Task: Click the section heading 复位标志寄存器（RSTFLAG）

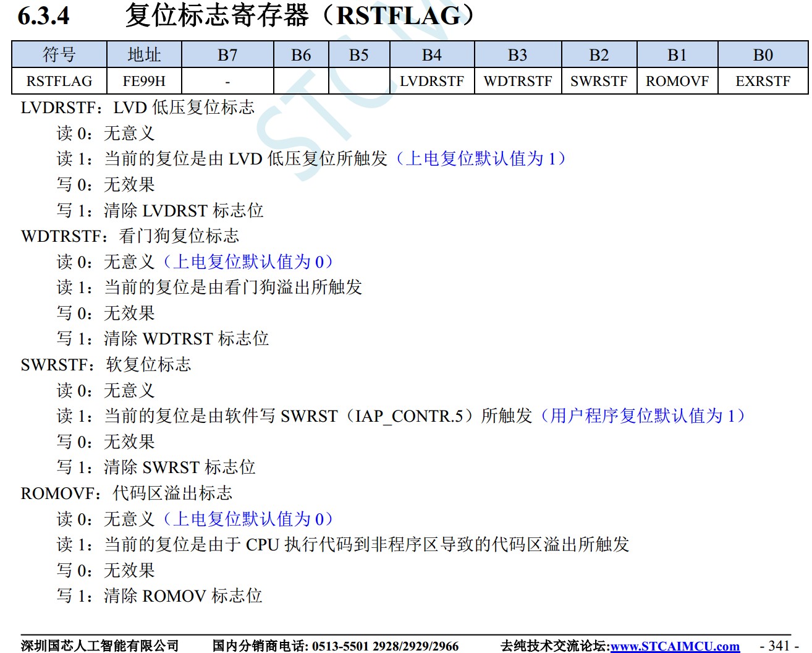Action: point(300,15)
